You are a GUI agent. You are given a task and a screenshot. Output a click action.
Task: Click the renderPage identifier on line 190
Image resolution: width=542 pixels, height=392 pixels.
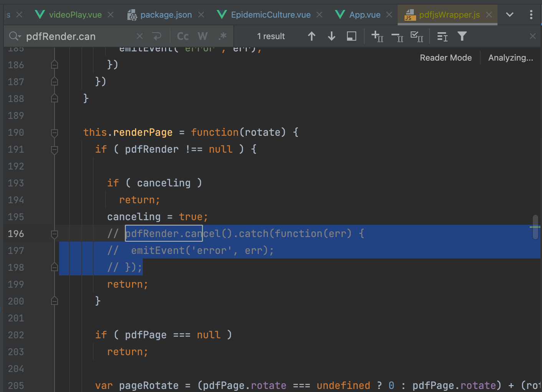[143, 132]
